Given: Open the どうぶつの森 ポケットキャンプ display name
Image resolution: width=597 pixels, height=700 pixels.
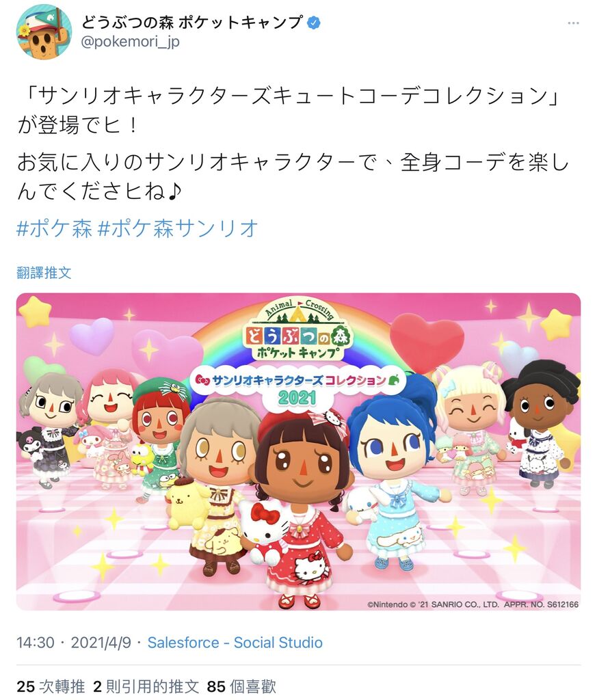Looking at the screenshot, I should pos(192,23).
